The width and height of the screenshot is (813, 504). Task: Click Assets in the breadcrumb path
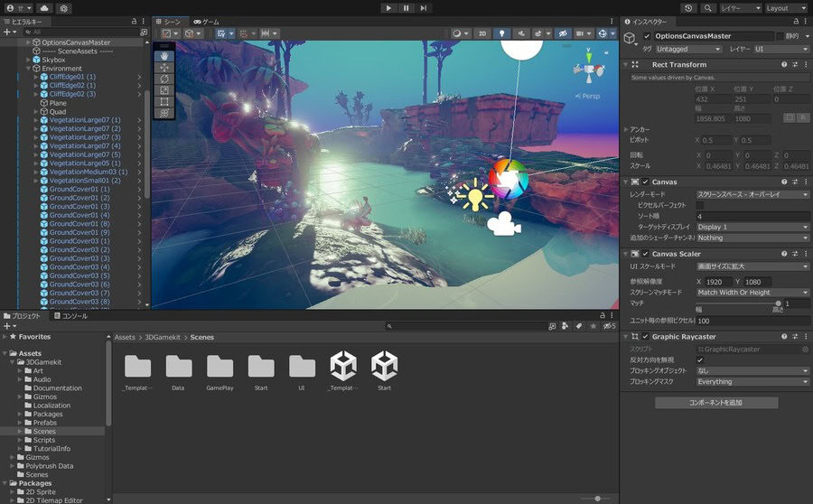pyautogui.click(x=125, y=337)
